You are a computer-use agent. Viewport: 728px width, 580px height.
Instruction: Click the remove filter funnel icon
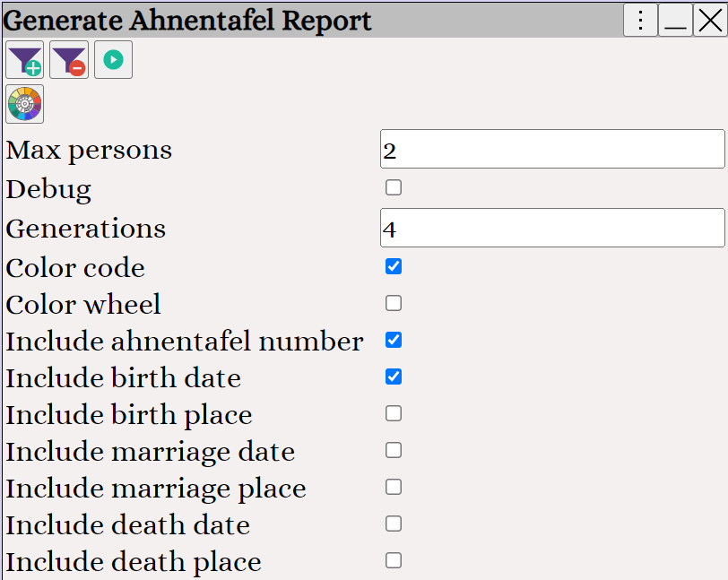(x=69, y=59)
